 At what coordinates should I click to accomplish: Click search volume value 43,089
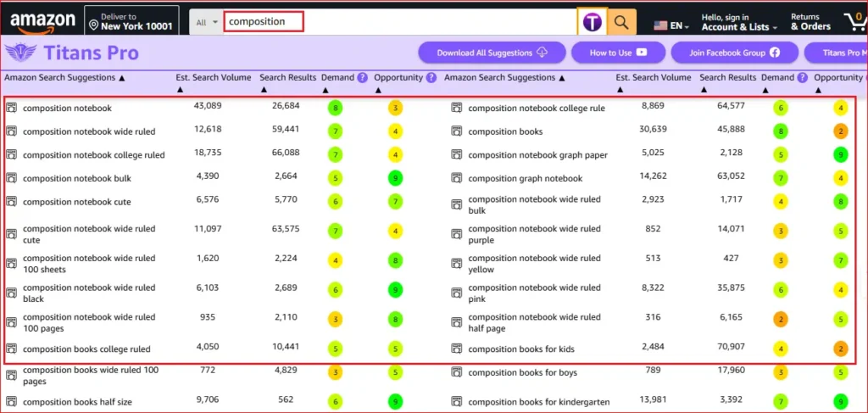(x=208, y=105)
